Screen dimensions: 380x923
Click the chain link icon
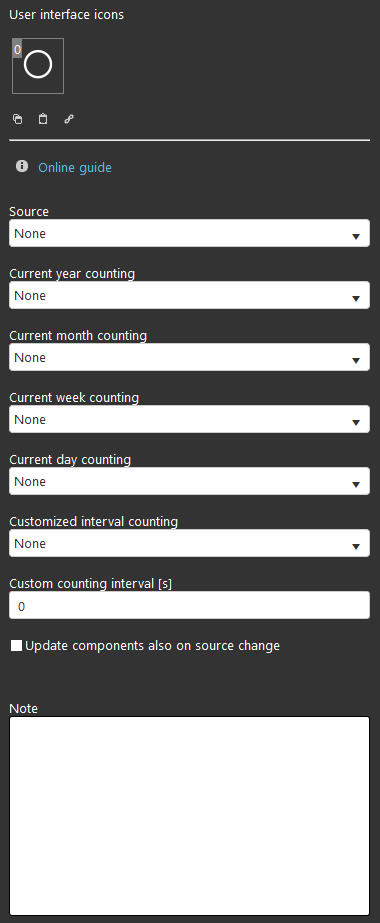point(69,119)
